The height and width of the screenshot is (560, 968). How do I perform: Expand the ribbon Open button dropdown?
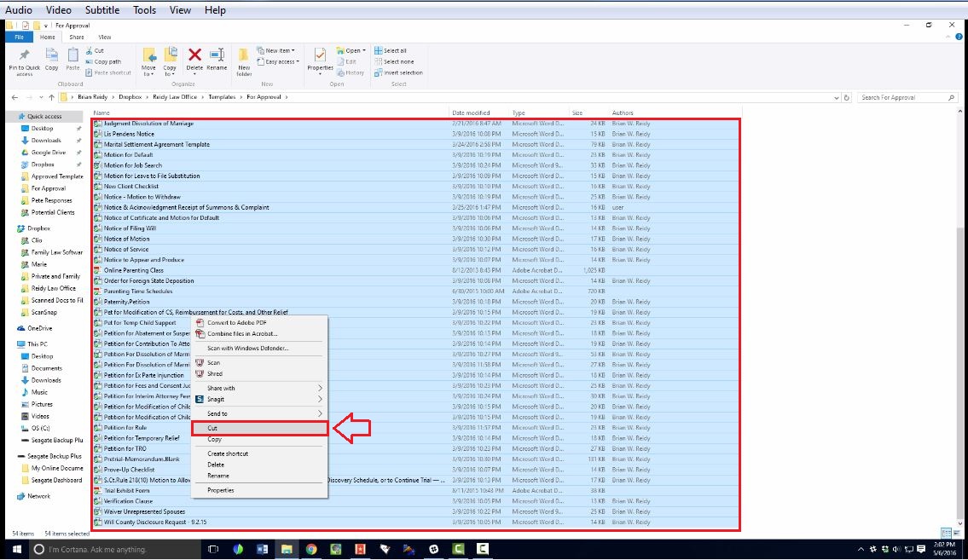point(363,50)
